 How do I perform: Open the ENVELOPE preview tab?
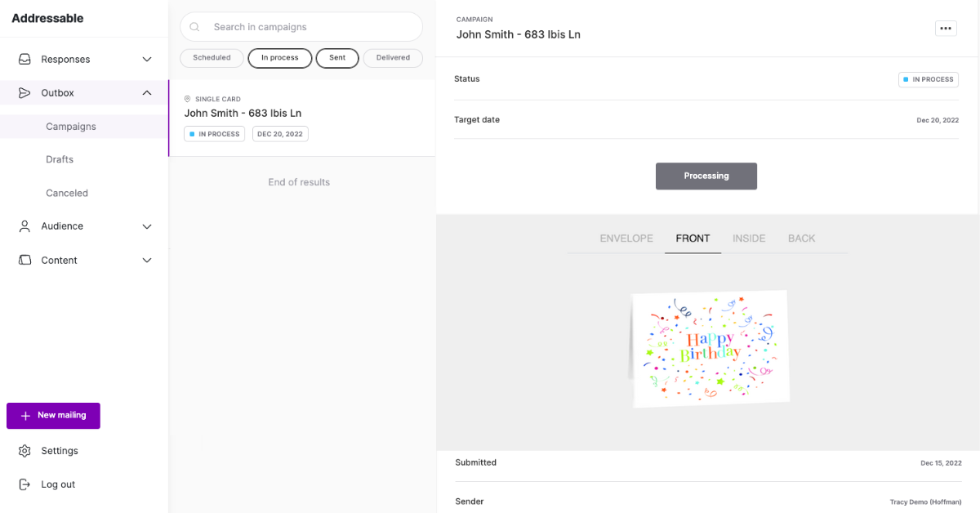click(x=626, y=238)
